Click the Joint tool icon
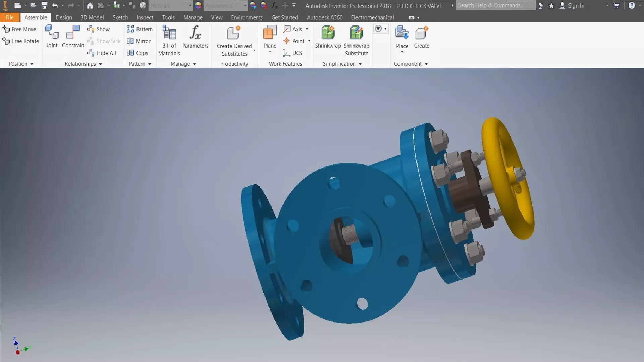Screen dimensions: 644x362 [52, 33]
